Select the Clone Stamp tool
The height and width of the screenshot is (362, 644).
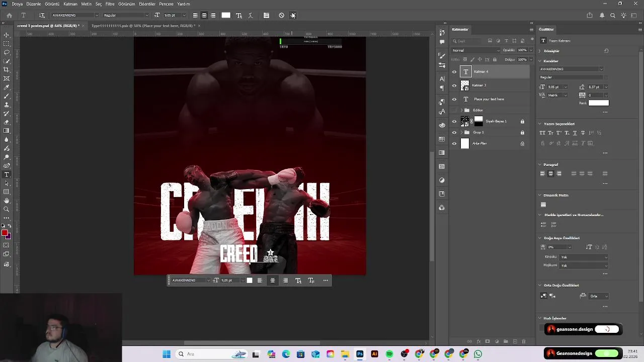pos(7,105)
